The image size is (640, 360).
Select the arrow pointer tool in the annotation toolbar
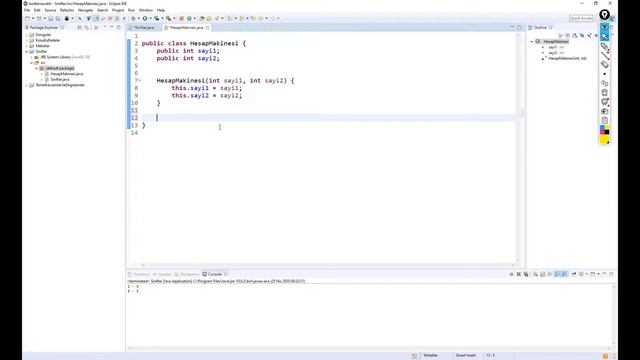pyautogui.click(x=604, y=37)
